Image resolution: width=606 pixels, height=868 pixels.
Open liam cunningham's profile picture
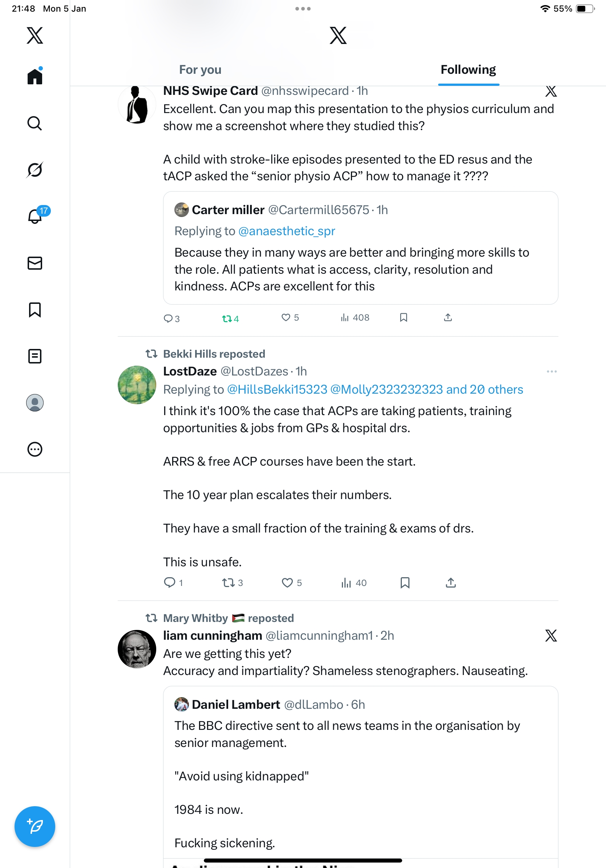[137, 649]
